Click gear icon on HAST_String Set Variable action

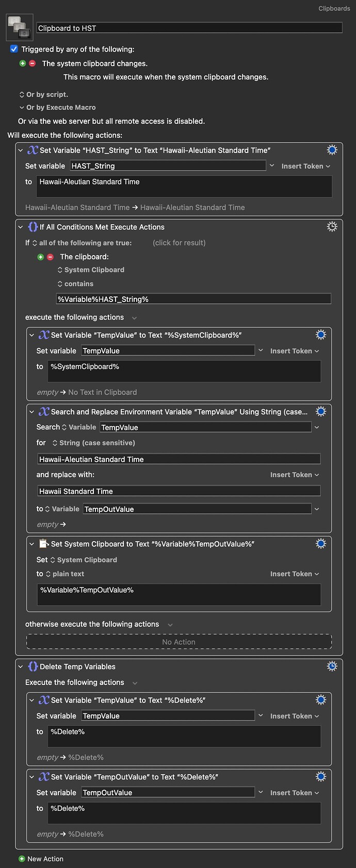tap(332, 150)
